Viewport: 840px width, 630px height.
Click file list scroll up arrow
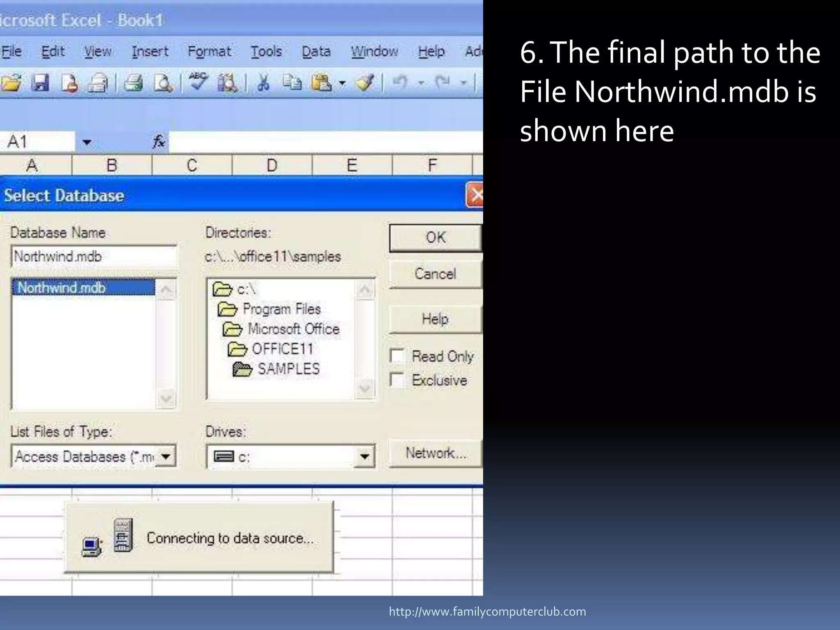pos(166,290)
